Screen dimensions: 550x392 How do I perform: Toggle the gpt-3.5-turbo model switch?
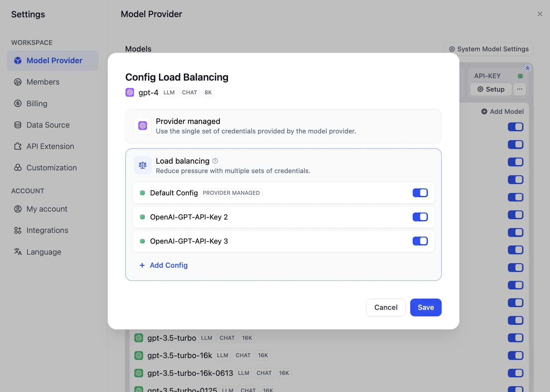[x=516, y=338]
